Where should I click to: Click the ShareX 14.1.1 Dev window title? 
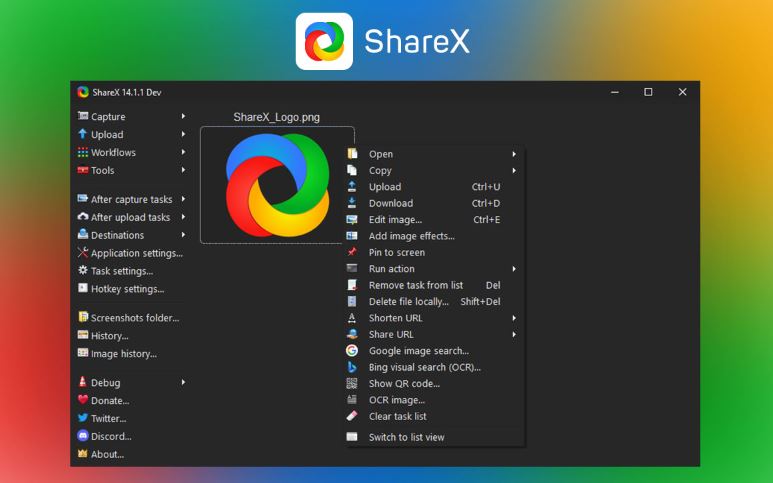(127, 92)
